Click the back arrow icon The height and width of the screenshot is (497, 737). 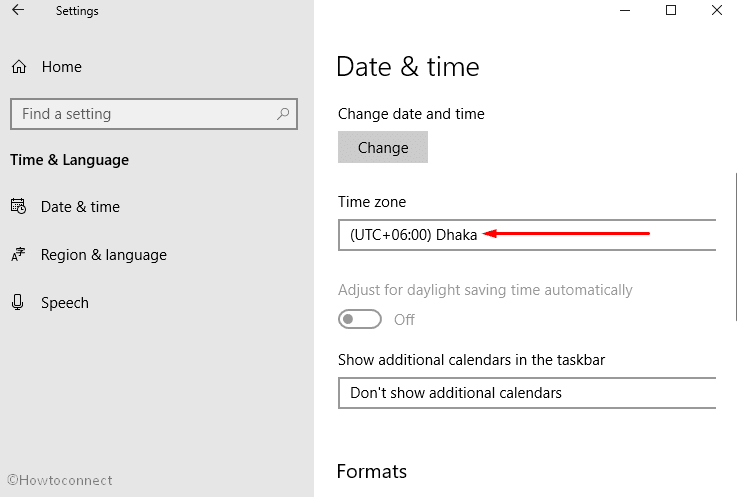[18, 10]
